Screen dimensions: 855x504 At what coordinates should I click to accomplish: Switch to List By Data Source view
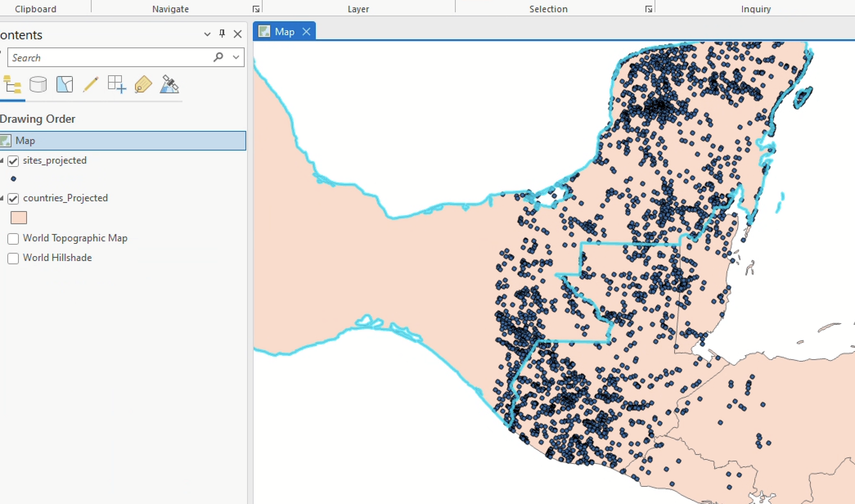(x=38, y=85)
